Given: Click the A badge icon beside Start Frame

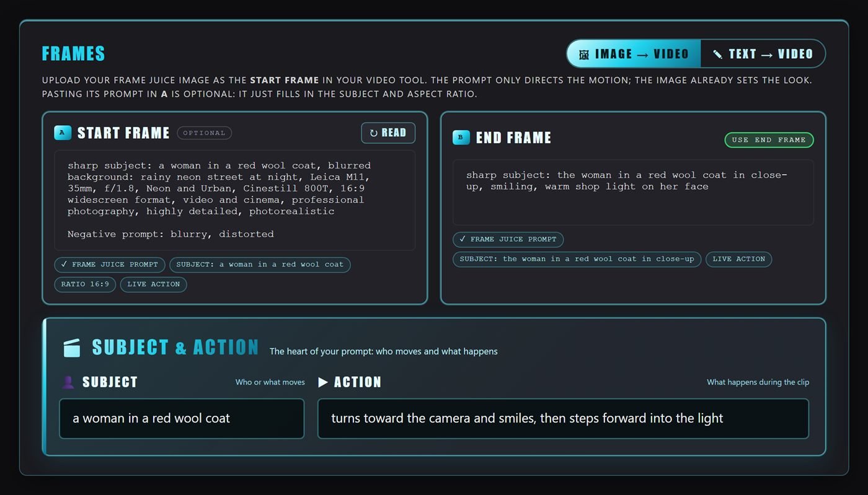Looking at the screenshot, I should coord(63,133).
